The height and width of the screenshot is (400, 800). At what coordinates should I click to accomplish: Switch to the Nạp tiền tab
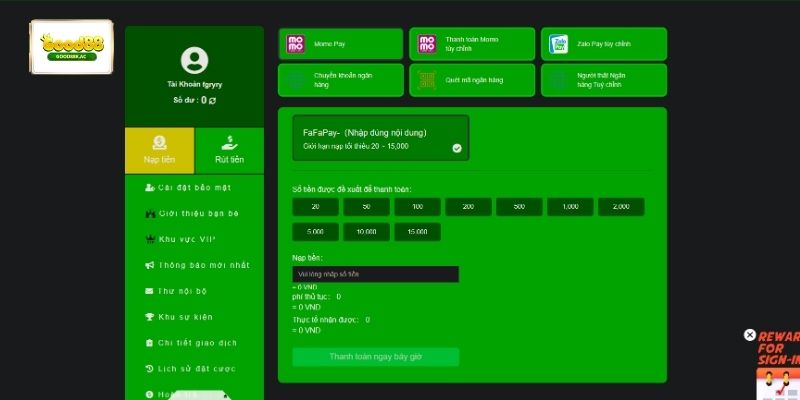[x=159, y=150]
